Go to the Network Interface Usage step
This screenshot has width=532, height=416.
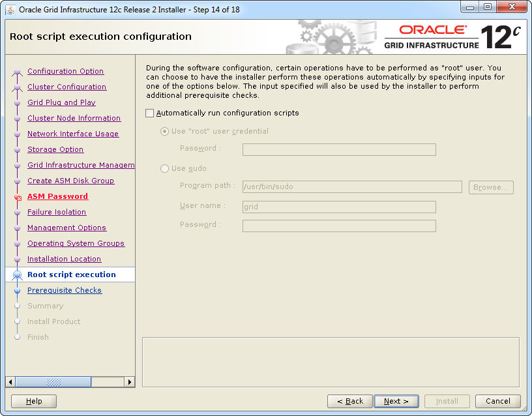tap(73, 134)
